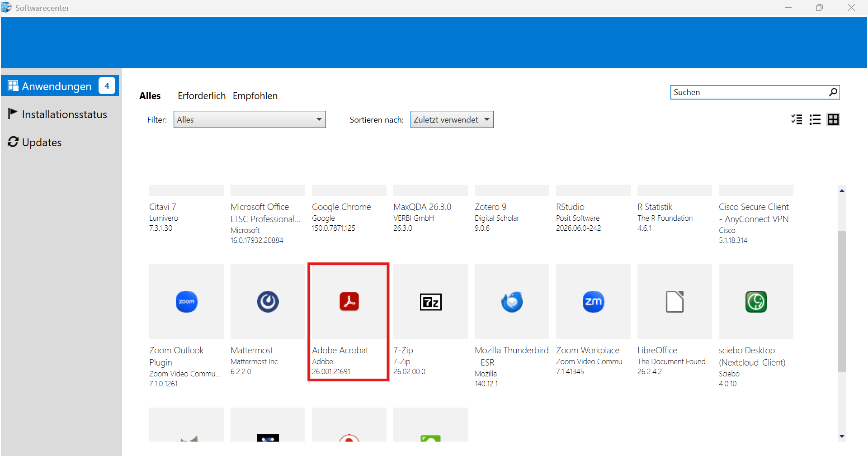This screenshot has height=456, width=868.
Task: Click VERBI GmbH publisher text
Action: pos(414,218)
